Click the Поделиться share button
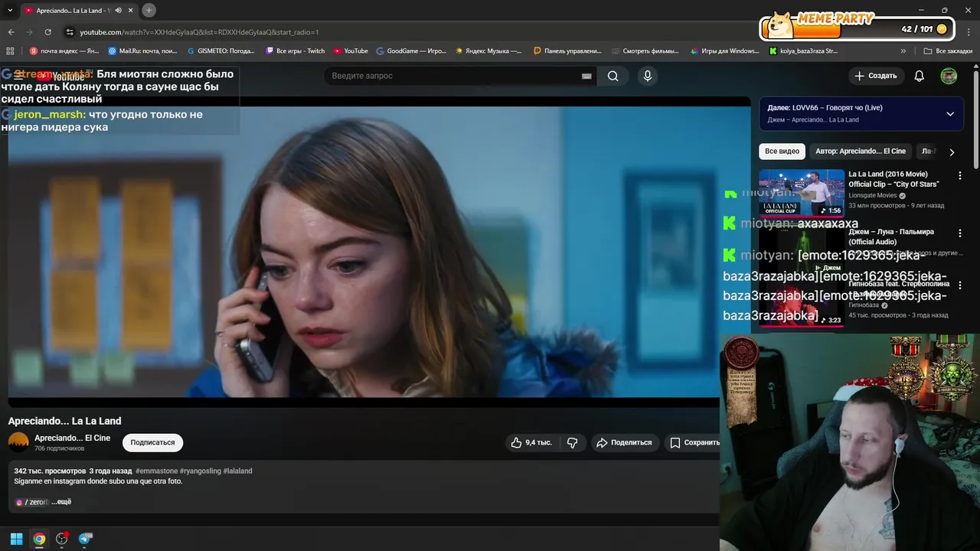Screen dimensions: 980x551 point(624,442)
